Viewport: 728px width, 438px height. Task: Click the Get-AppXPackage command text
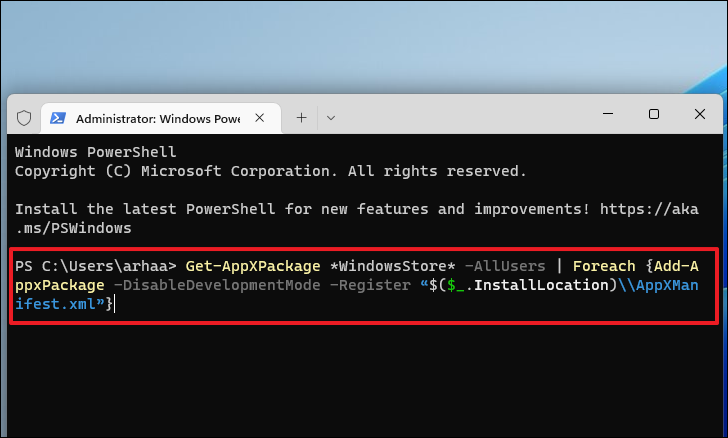click(x=253, y=266)
